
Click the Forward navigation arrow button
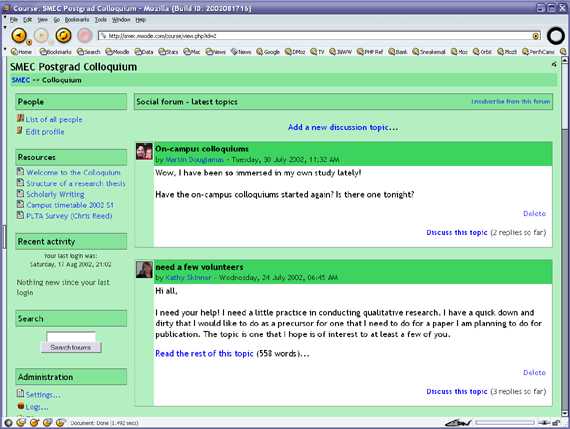coord(41,36)
